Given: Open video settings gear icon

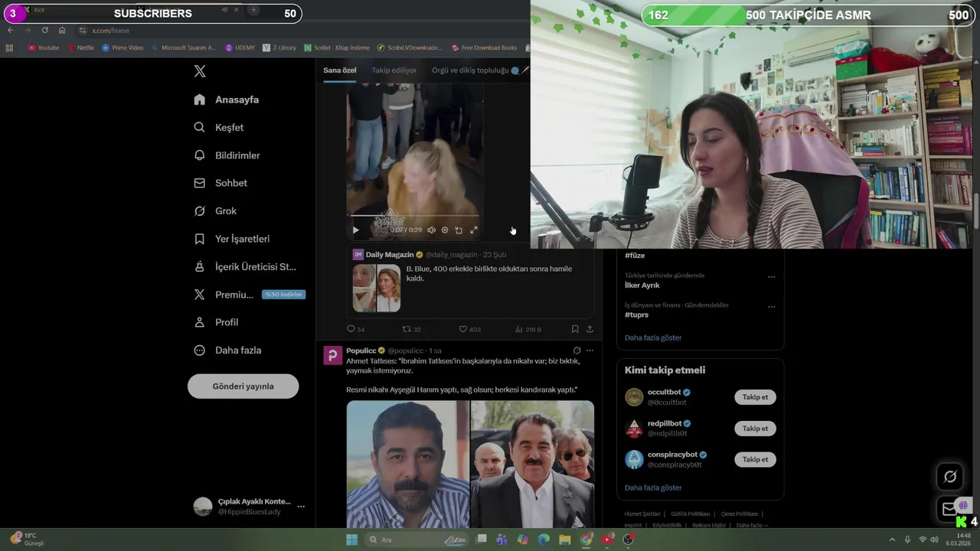Looking at the screenshot, I should pos(445,230).
